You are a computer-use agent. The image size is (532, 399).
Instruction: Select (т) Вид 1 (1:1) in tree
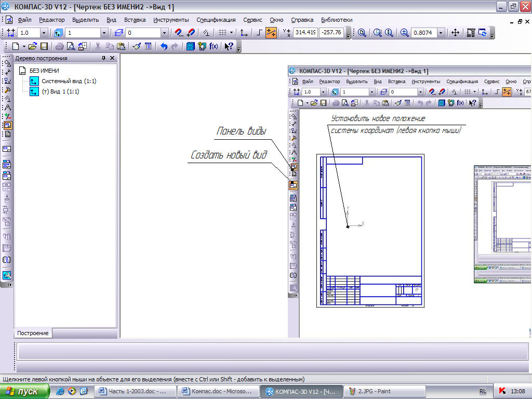[60, 91]
